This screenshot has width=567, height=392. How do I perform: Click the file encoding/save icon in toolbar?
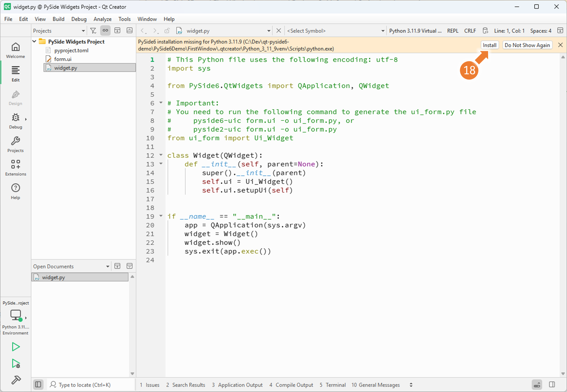(485, 31)
